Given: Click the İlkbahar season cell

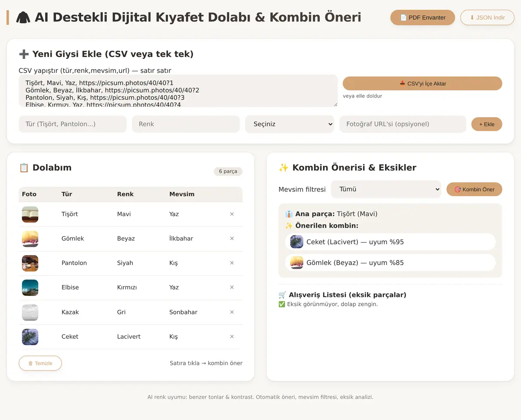Looking at the screenshot, I should click(x=181, y=239).
